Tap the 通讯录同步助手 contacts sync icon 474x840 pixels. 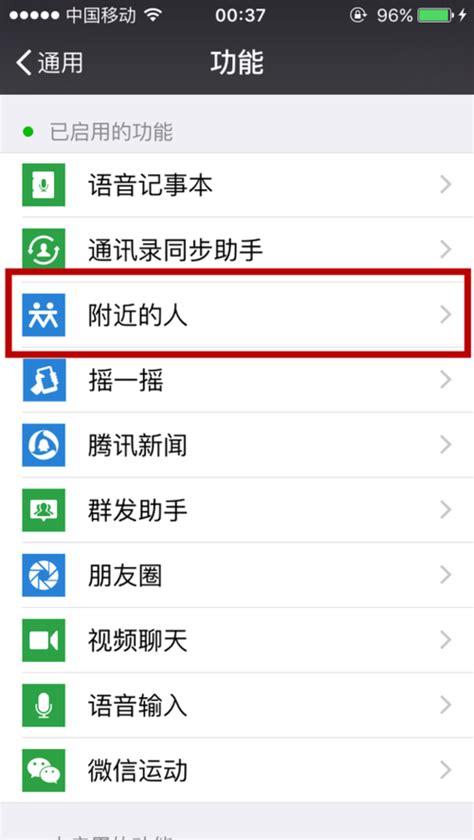43,249
